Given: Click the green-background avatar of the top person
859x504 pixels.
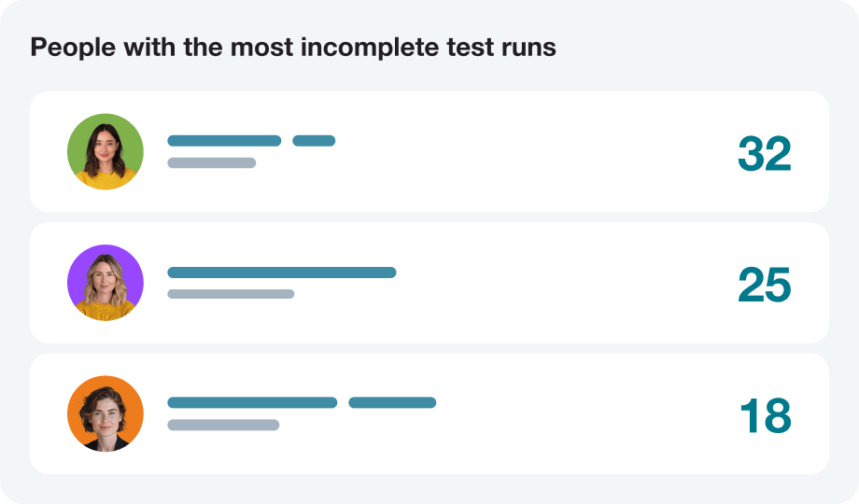Looking at the screenshot, I should [x=106, y=151].
